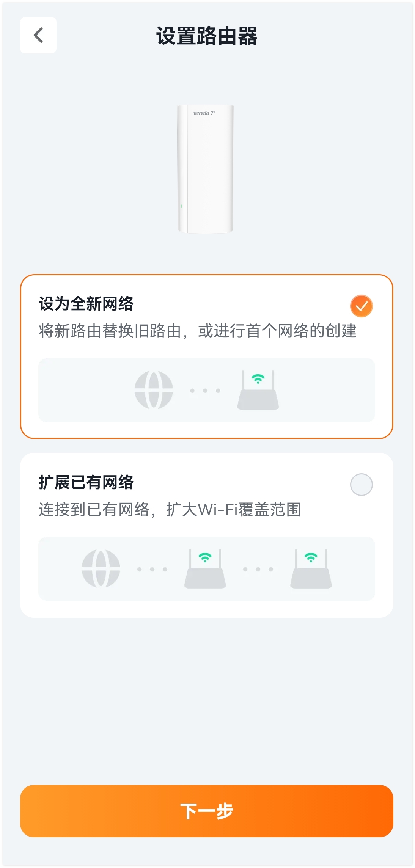This screenshot has width=415, height=868.
Task: Click the globe icon in extend network diagram
Action: pos(101,568)
